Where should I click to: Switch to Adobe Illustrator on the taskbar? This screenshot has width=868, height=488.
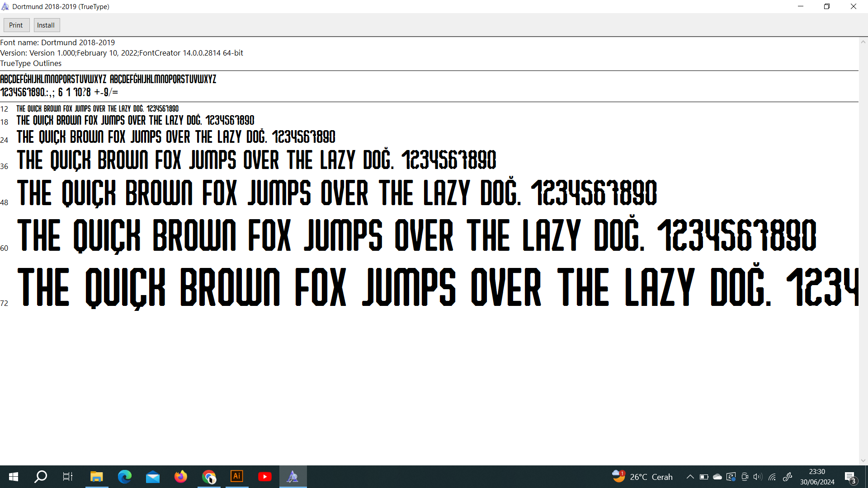tap(237, 477)
